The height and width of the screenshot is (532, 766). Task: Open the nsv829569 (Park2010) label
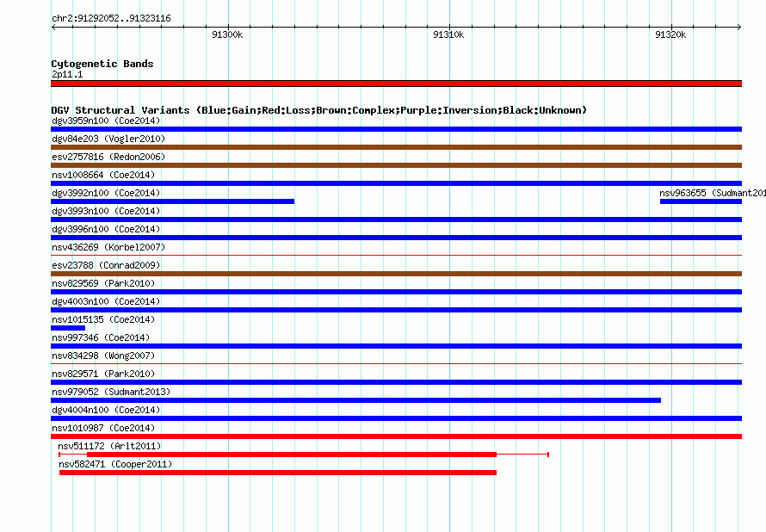click(x=103, y=283)
